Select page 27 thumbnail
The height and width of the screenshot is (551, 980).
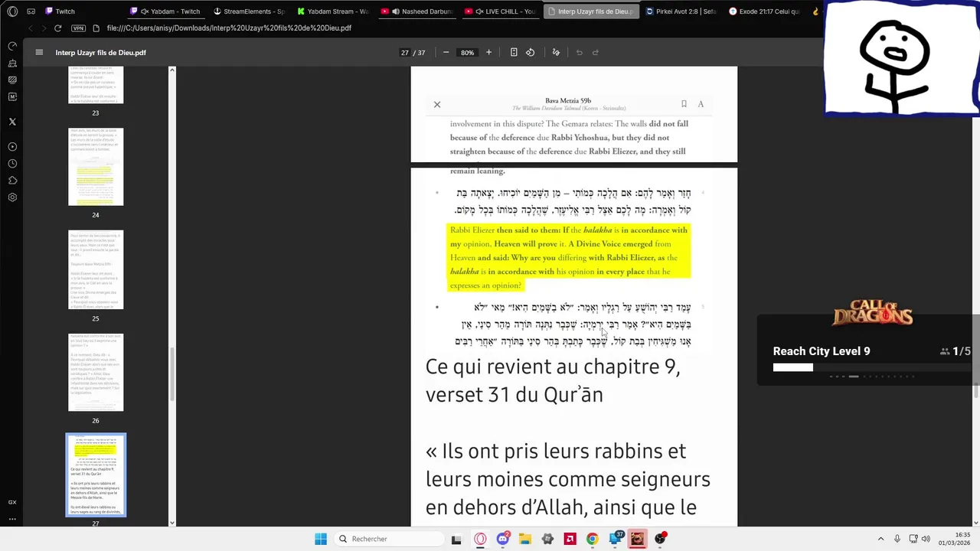(x=96, y=474)
